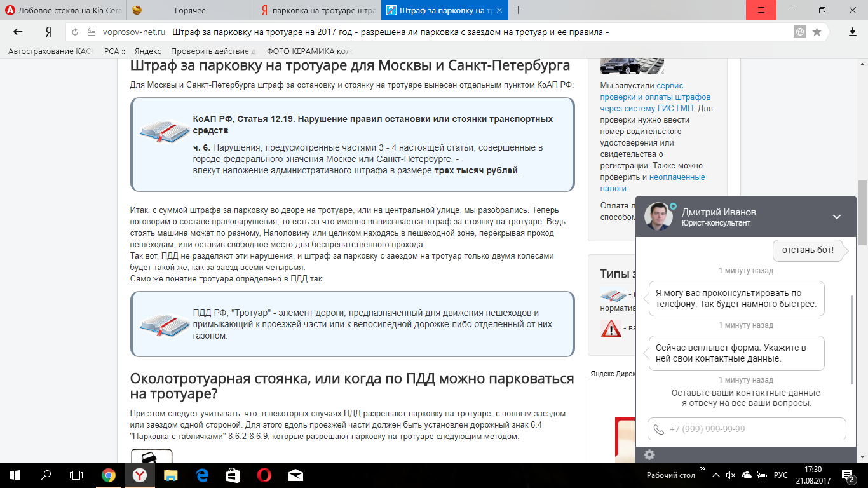The height and width of the screenshot is (488, 868).
Task: Launch Microsoft Edge from the taskbar
Action: (x=202, y=475)
